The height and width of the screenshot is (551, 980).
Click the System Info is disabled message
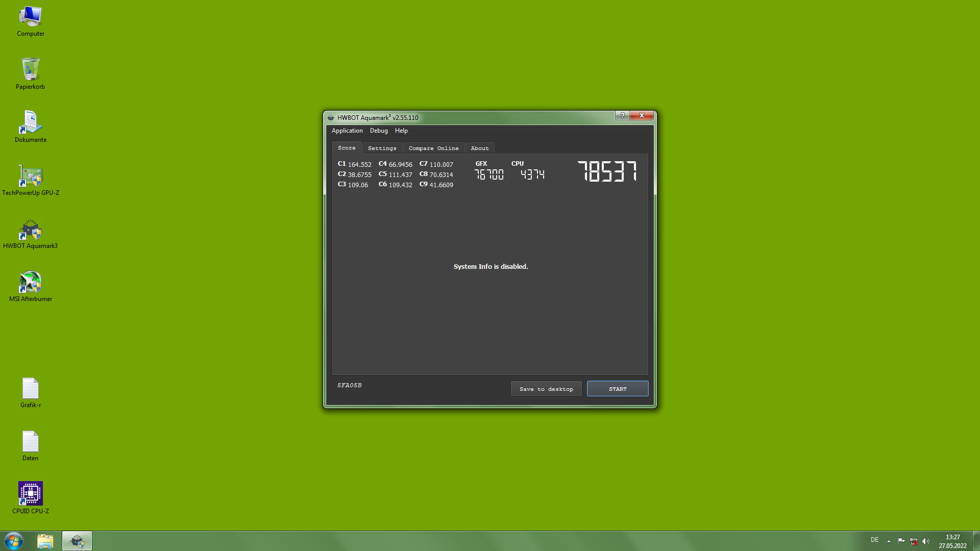click(491, 266)
